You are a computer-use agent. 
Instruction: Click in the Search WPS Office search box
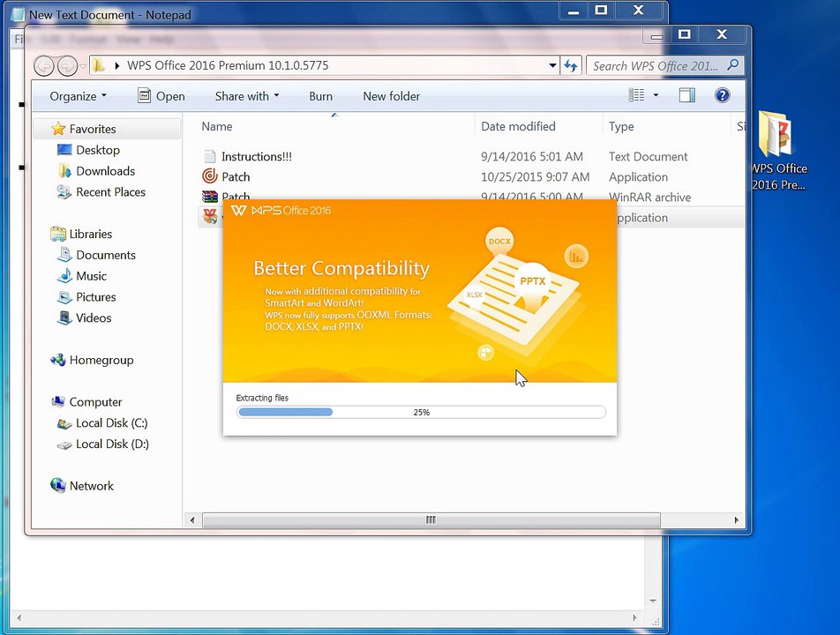click(x=656, y=66)
